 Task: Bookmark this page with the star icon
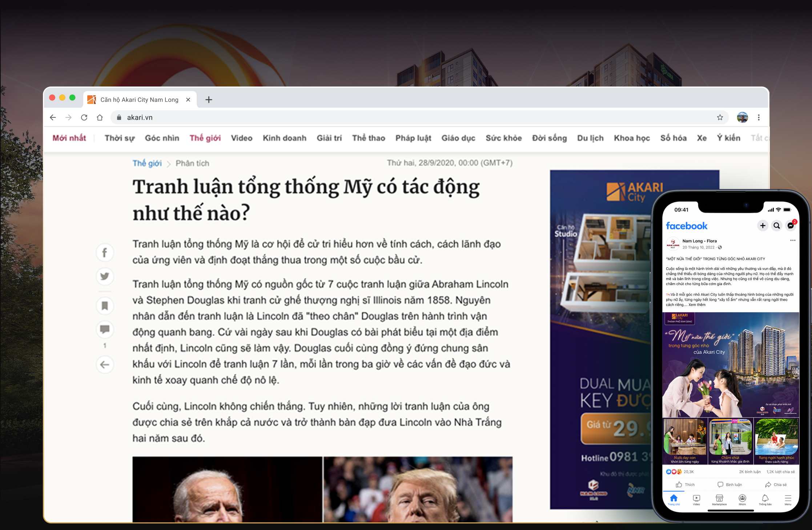point(720,117)
